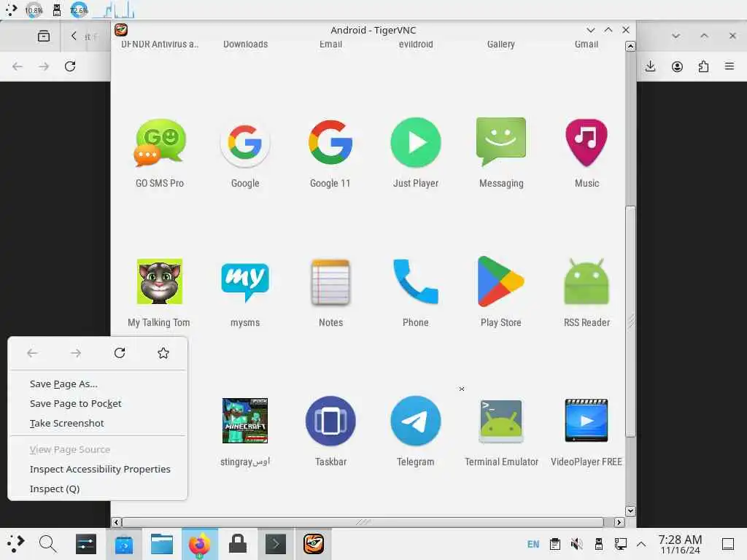Image resolution: width=747 pixels, height=560 pixels.
Task: Open Firefox sidebar history icon
Action: [x=44, y=36]
